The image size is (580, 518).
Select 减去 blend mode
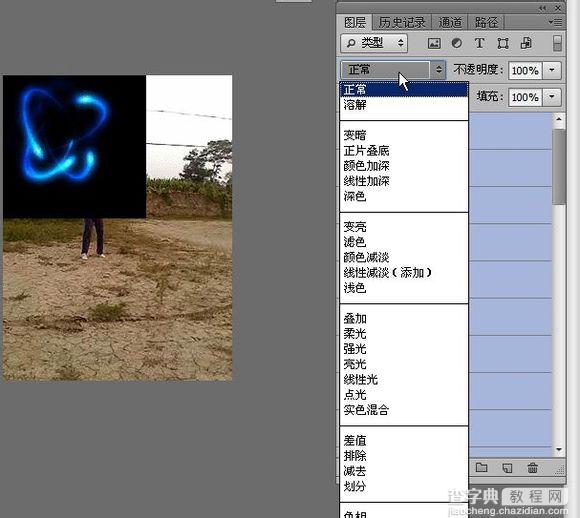pyautogui.click(x=404, y=471)
